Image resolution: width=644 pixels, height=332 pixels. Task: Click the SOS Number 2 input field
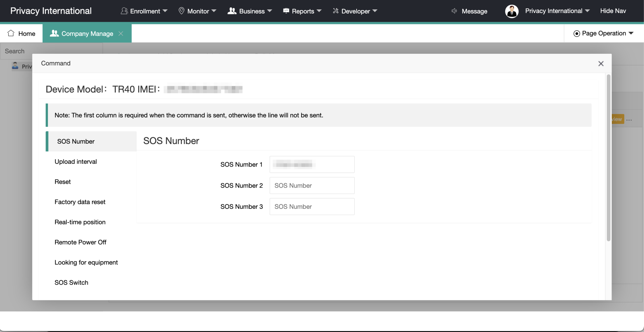coord(312,186)
